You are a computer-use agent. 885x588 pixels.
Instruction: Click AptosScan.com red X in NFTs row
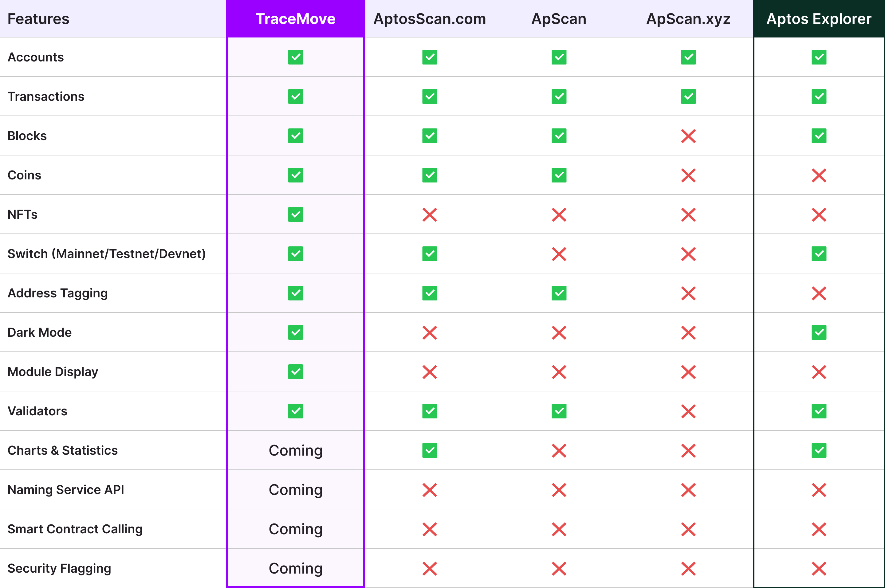[429, 215]
